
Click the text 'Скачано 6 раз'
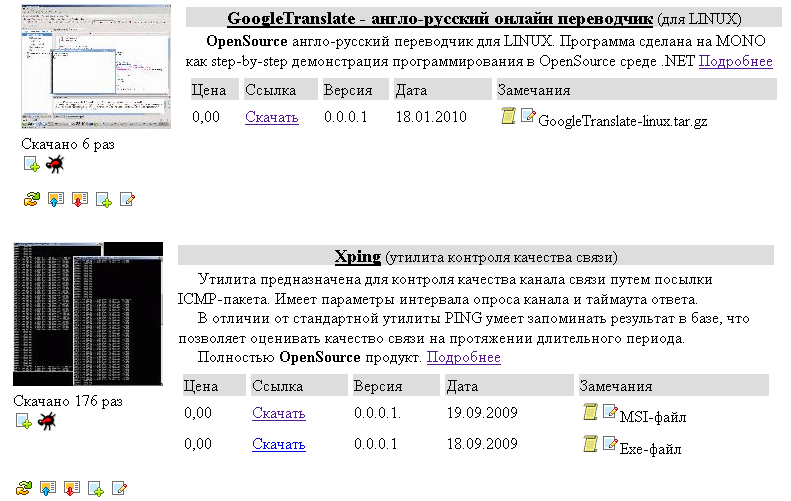(x=68, y=144)
